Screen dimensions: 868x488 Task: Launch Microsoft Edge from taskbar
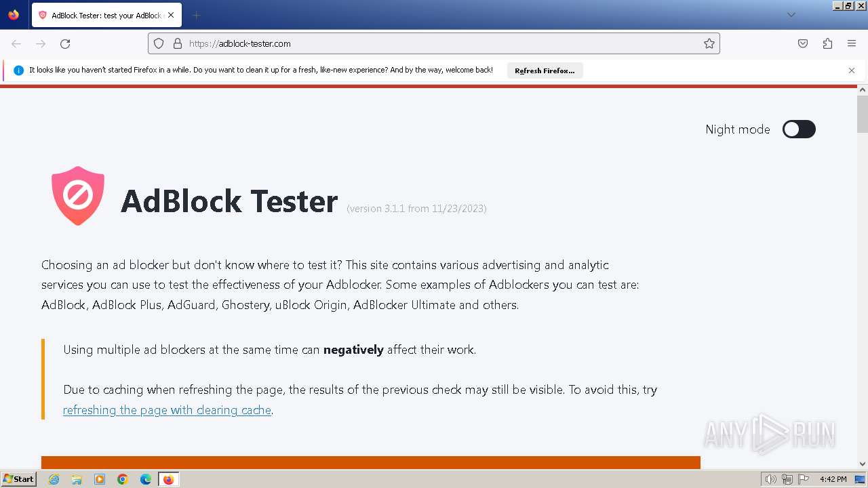146,479
